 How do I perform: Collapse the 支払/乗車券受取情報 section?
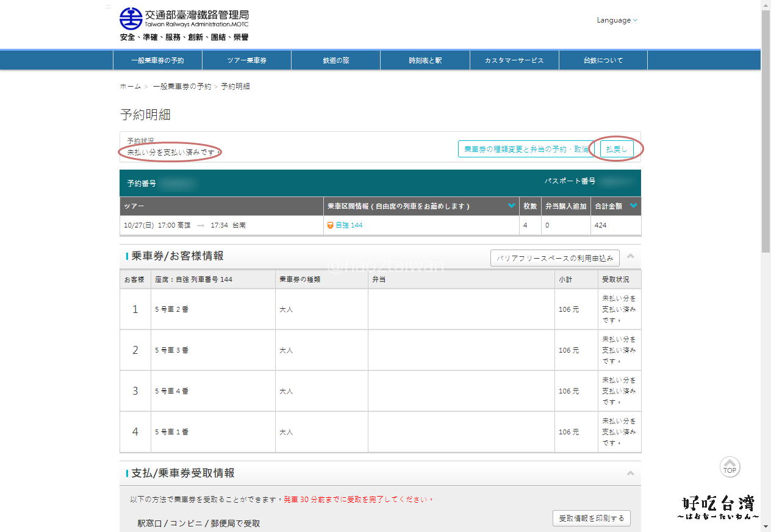630,473
